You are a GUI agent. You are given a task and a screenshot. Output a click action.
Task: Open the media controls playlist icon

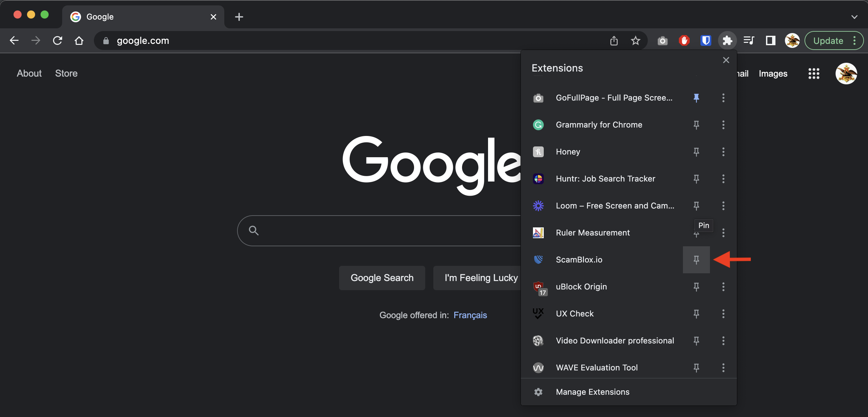pos(749,41)
